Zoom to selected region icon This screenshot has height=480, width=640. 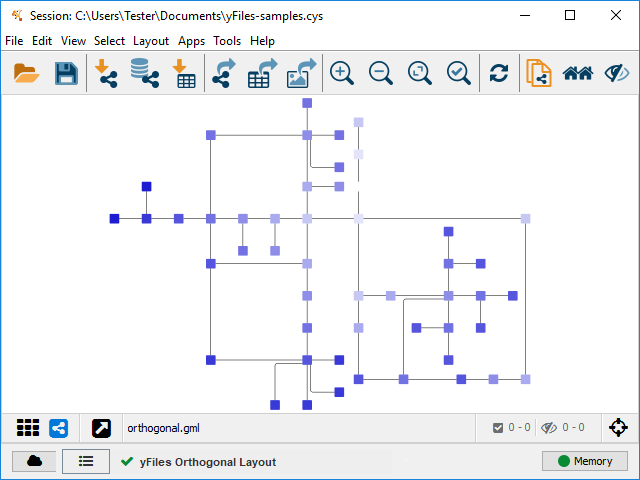[459, 73]
